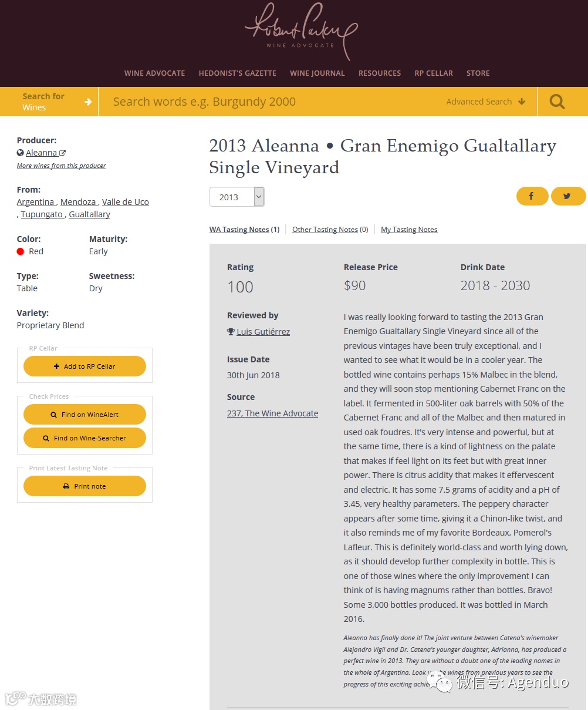
Task: Follow the 237, The Wine Advocate link
Action: (x=272, y=413)
